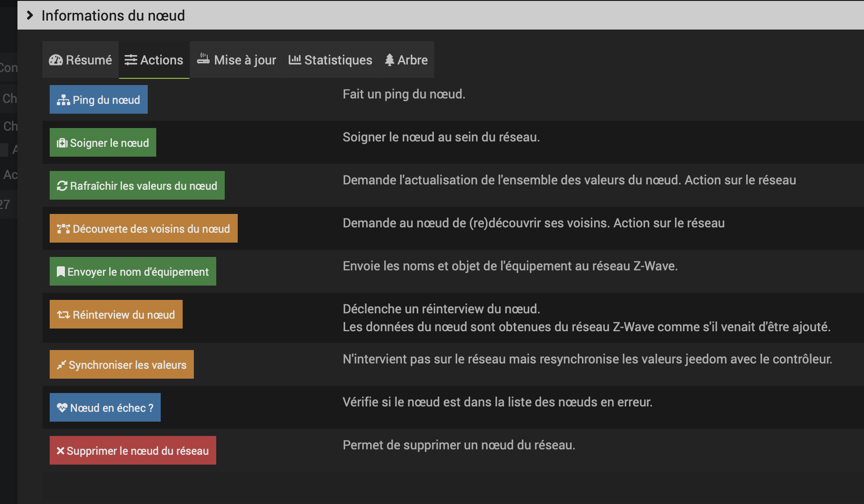Screen dimensions: 864x504
Task: Open the Résumé tab
Action: click(x=81, y=60)
